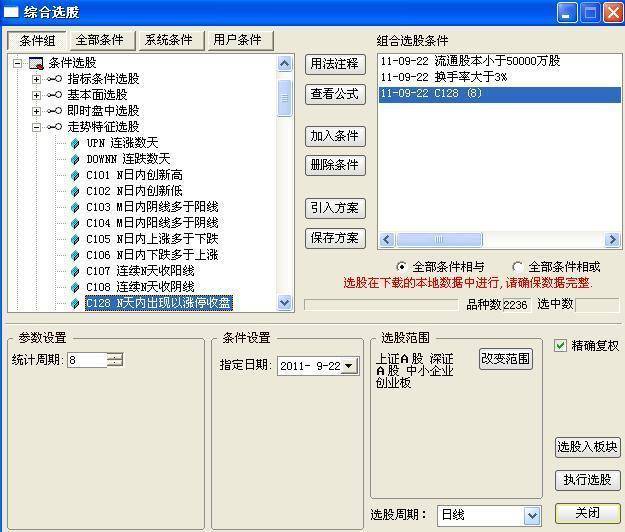Screen dimensions: 625x532
Task: Click the tree scrollbar up arrow
Action: pyautogui.click(x=285, y=64)
